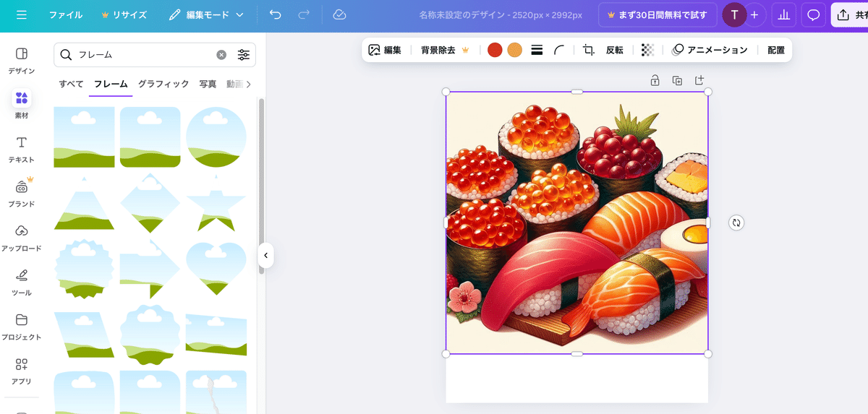The image size is (868, 414).
Task: Switch to the 写真 tab
Action: click(x=208, y=84)
